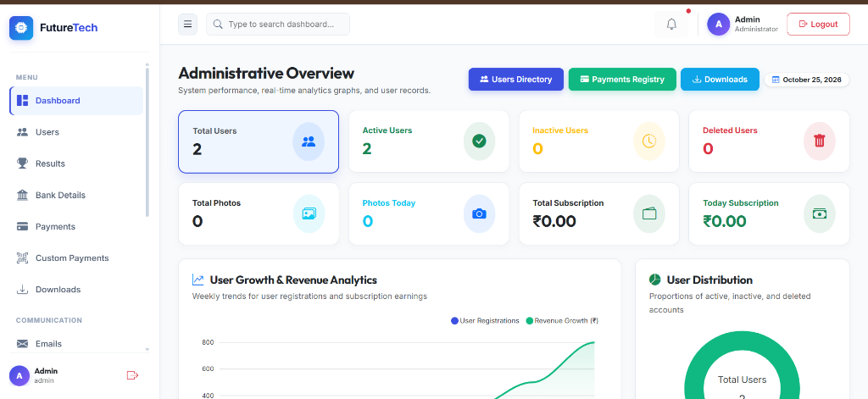The width and height of the screenshot is (868, 399).
Task: Click the blue Downloads button
Action: 720,79
